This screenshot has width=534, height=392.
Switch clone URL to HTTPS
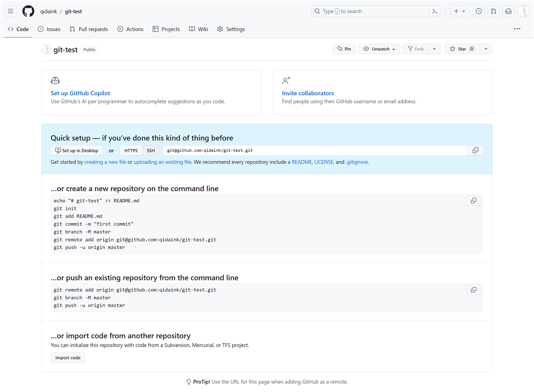(131, 151)
